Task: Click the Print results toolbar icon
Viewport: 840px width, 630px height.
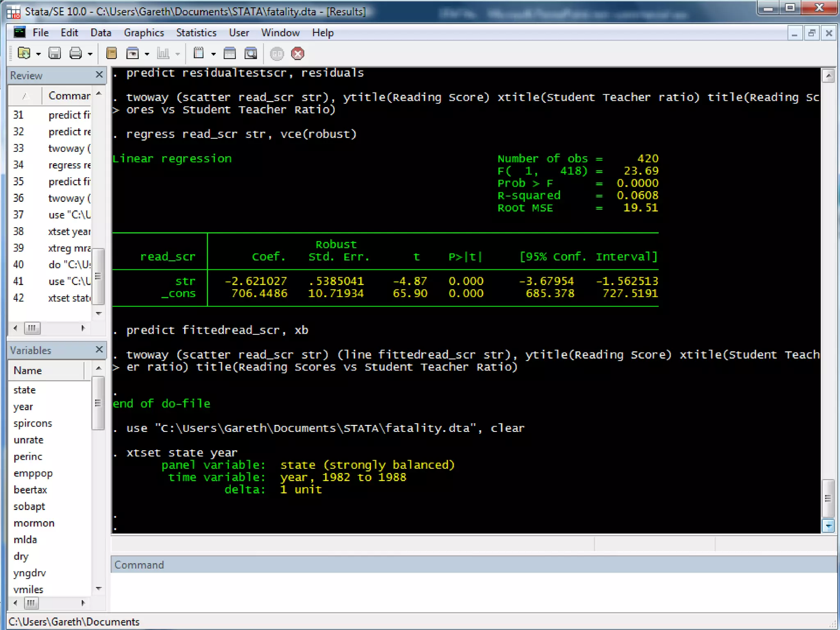Action: click(x=75, y=53)
